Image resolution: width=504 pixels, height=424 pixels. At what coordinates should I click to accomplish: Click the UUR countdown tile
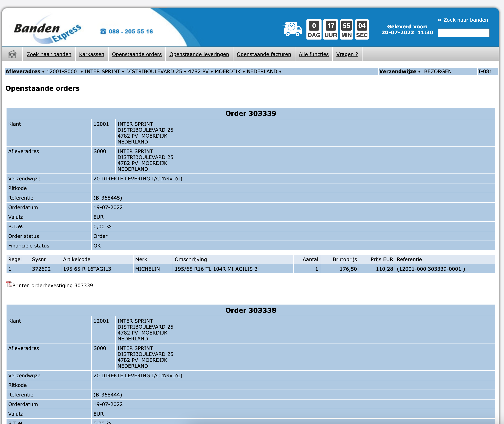point(331,30)
